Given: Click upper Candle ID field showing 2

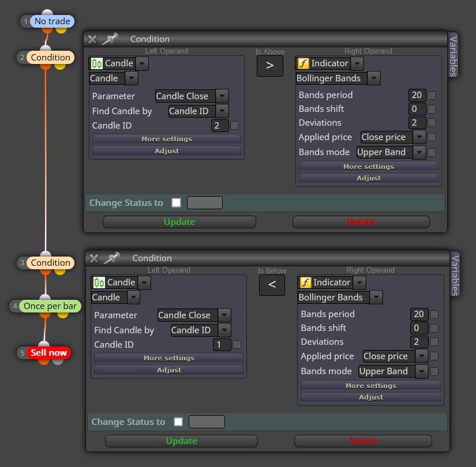Looking at the screenshot, I should (220, 125).
